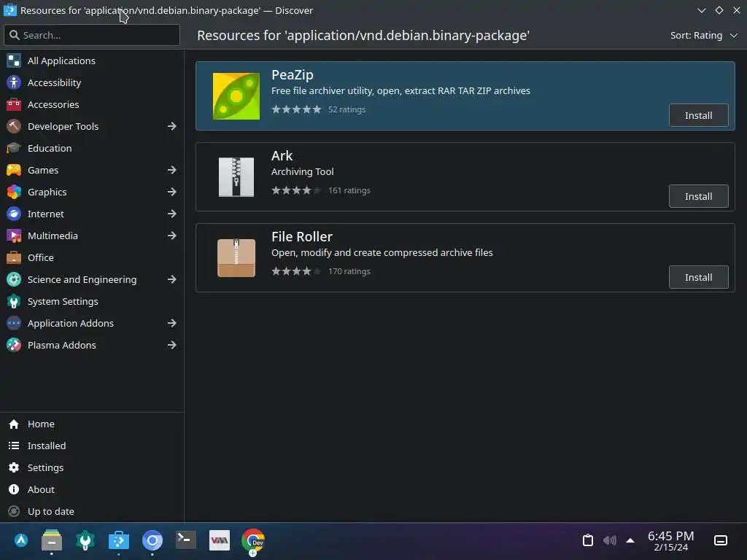
Task: Select the Accessories category label
Action: point(53,104)
